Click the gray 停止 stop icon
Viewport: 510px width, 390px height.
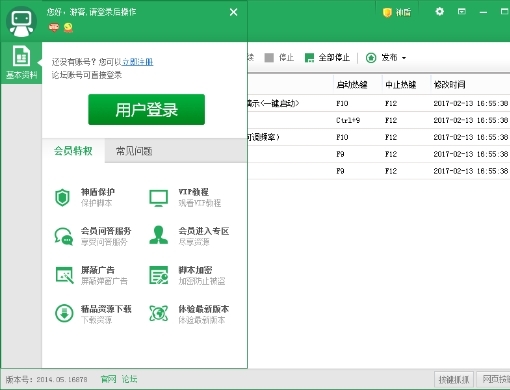[x=269, y=58]
